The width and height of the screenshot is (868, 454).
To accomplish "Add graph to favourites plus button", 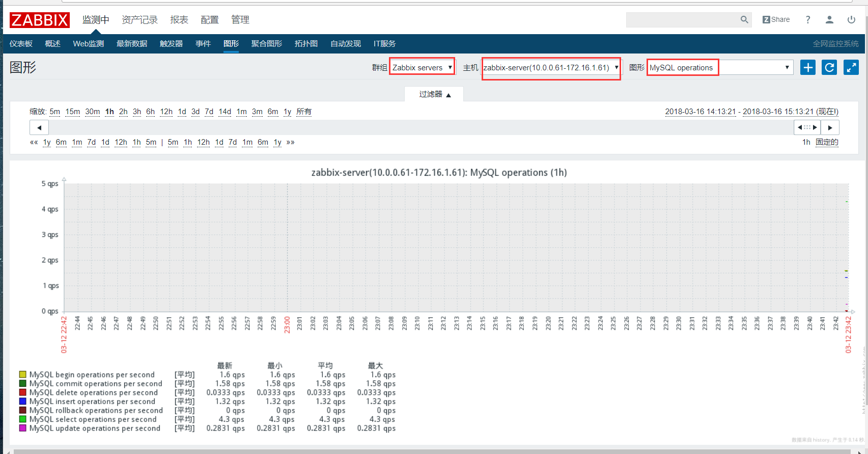I will tap(808, 67).
